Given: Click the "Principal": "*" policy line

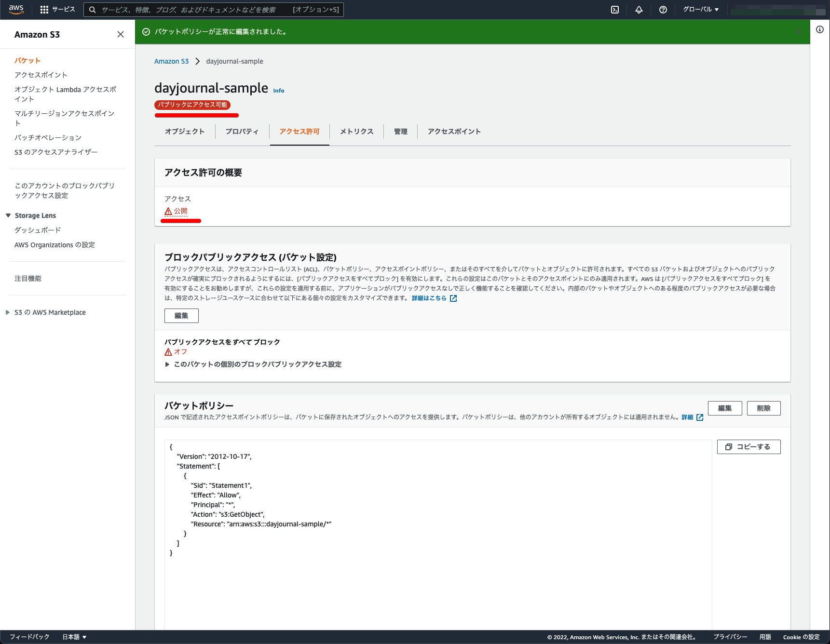Looking at the screenshot, I should (x=213, y=505).
